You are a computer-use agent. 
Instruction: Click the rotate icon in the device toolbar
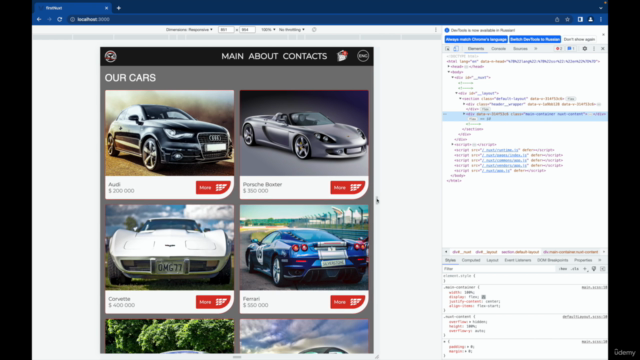(314, 30)
